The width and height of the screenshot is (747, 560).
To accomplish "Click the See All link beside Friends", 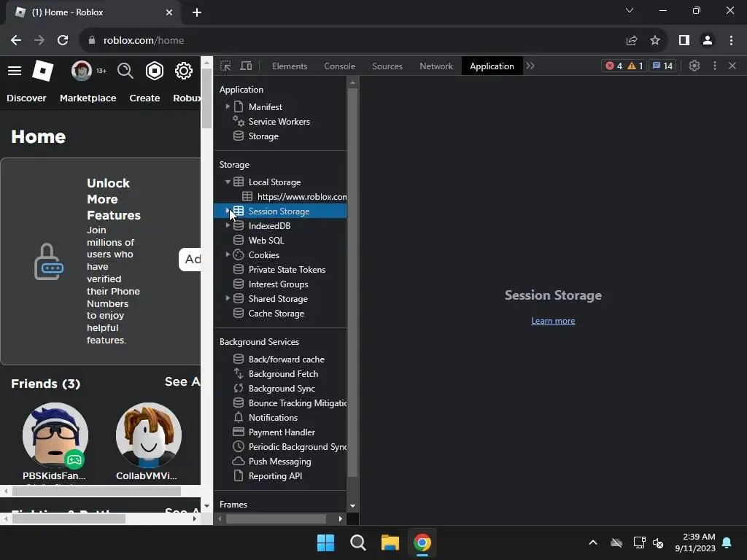I will pyautogui.click(x=182, y=382).
